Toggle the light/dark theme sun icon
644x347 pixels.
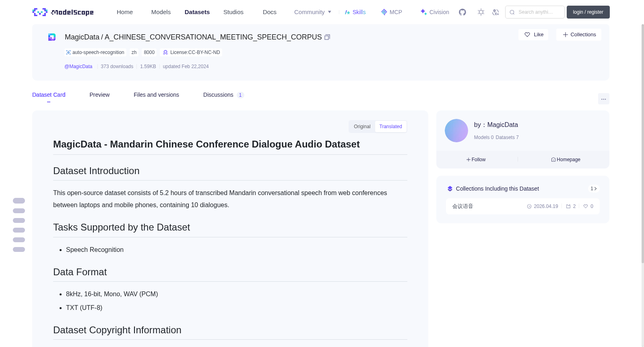tap(481, 12)
